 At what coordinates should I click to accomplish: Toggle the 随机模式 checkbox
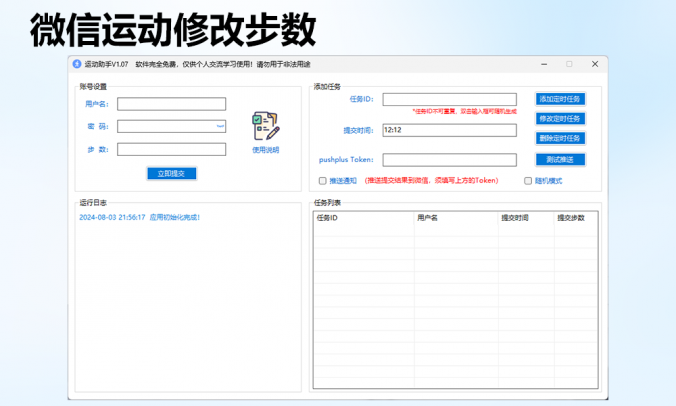point(528,181)
